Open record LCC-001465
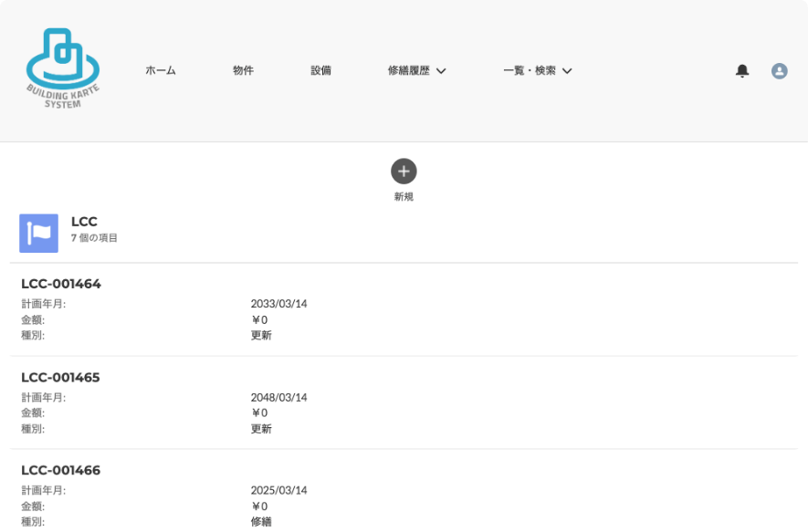This screenshot has height=532, width=808. coord(60,378)
